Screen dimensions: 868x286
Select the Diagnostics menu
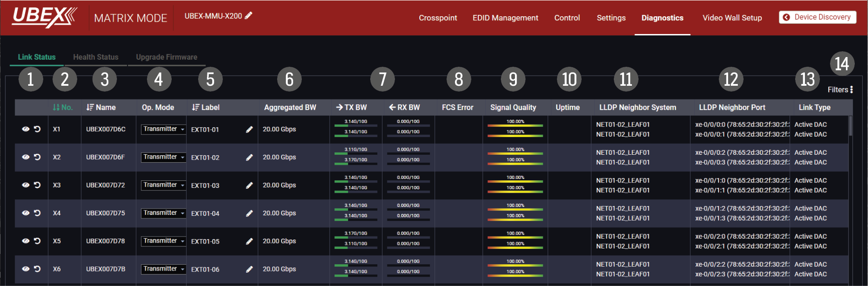pos(662,18)
